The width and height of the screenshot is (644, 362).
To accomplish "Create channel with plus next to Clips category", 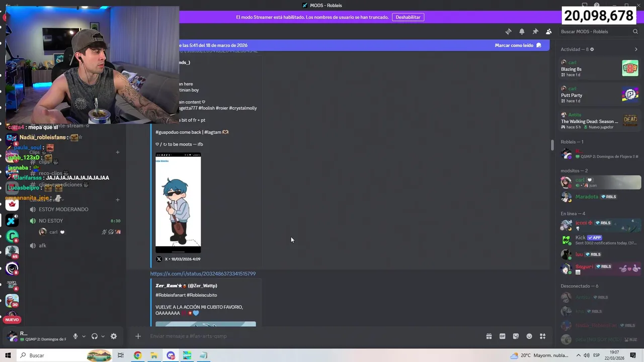I will [x=118, y=152].
